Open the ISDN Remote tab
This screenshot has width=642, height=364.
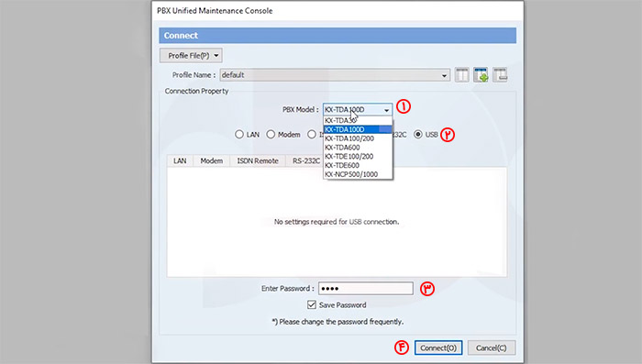pyautogui.click(x=258, y=161)
